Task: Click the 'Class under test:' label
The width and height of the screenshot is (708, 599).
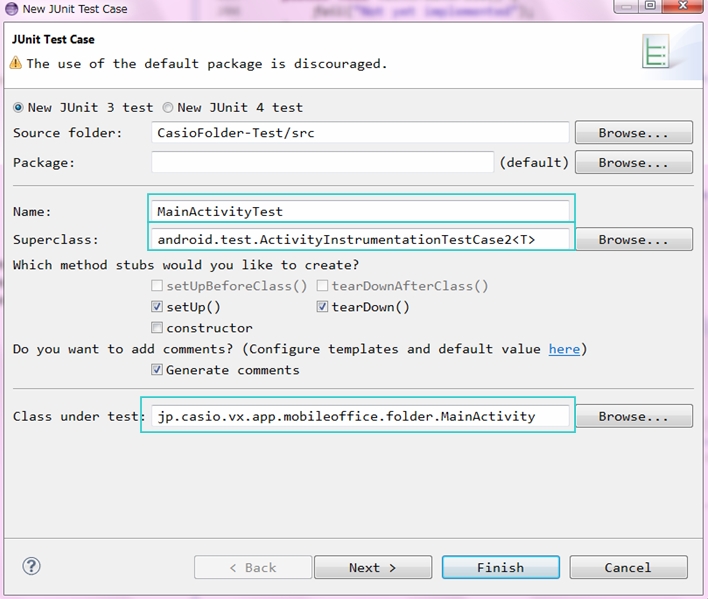Action: [79, 417]
